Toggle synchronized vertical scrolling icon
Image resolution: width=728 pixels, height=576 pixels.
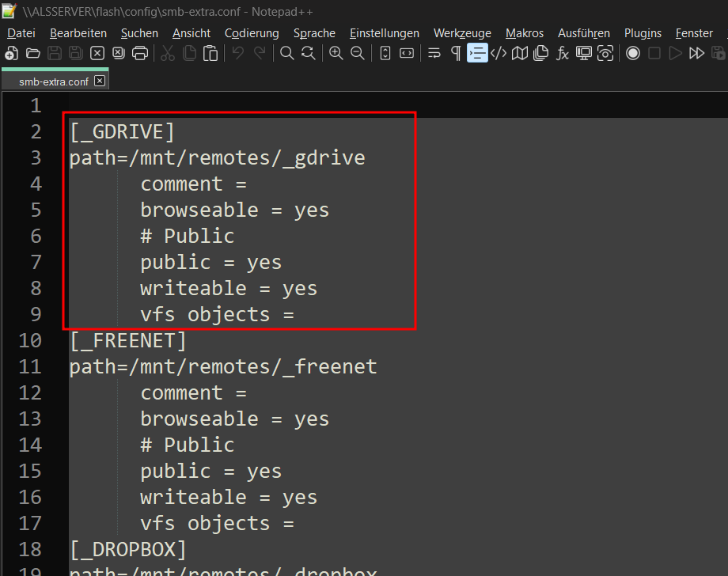[x=385, y=53]
